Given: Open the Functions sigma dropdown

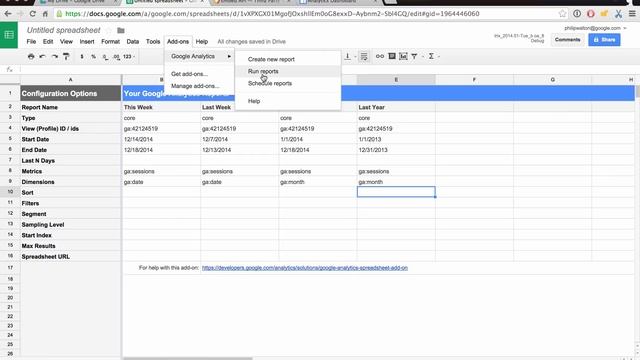Looking at the screenshot, I should (x=433, y=56).
